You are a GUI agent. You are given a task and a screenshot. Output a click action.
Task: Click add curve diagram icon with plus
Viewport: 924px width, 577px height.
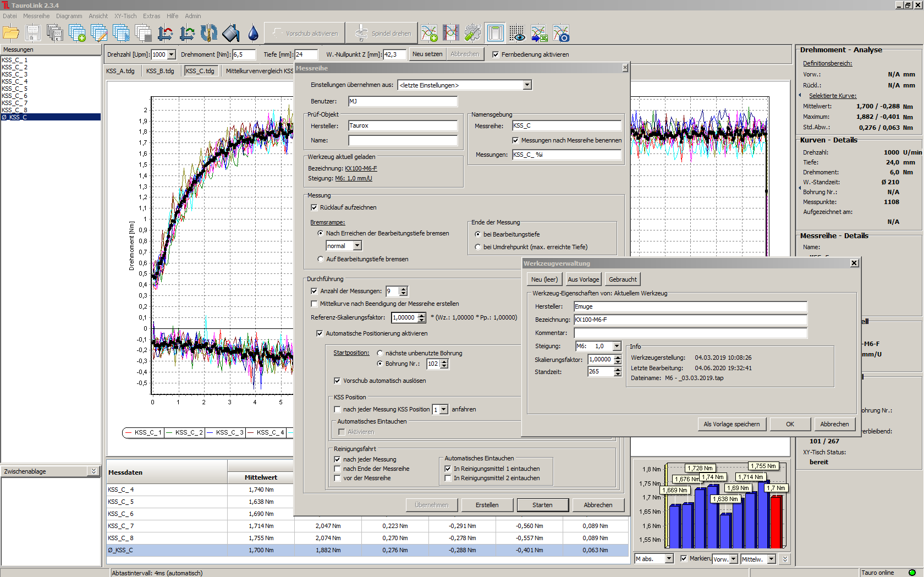tap(429, 33)
